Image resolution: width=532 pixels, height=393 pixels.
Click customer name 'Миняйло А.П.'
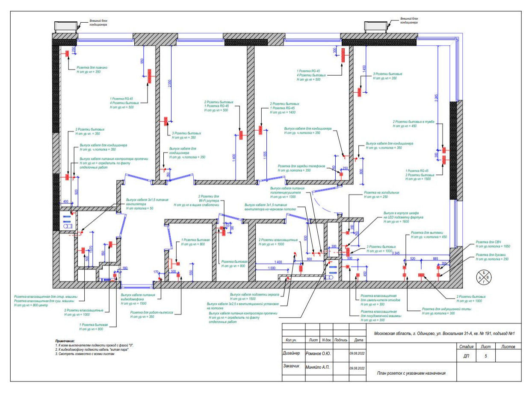pyautogui.click(x=318, y=367)
